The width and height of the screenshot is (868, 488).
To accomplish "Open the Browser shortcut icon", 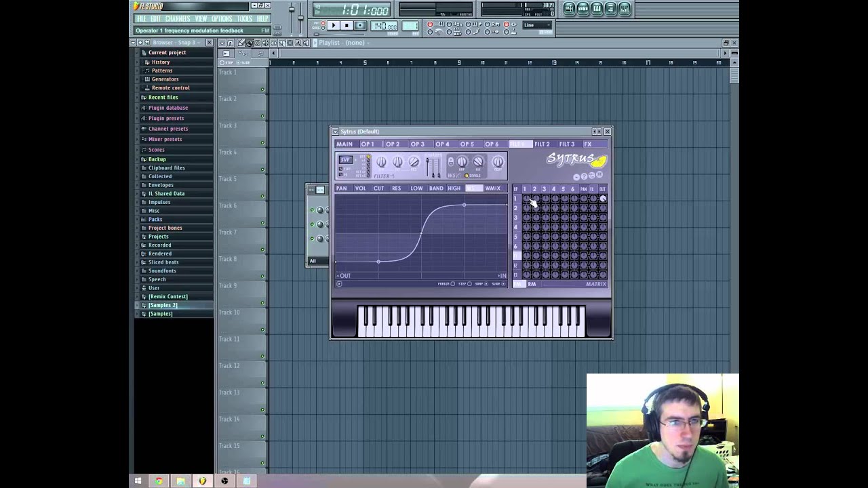I will click(x=610, y=8).
